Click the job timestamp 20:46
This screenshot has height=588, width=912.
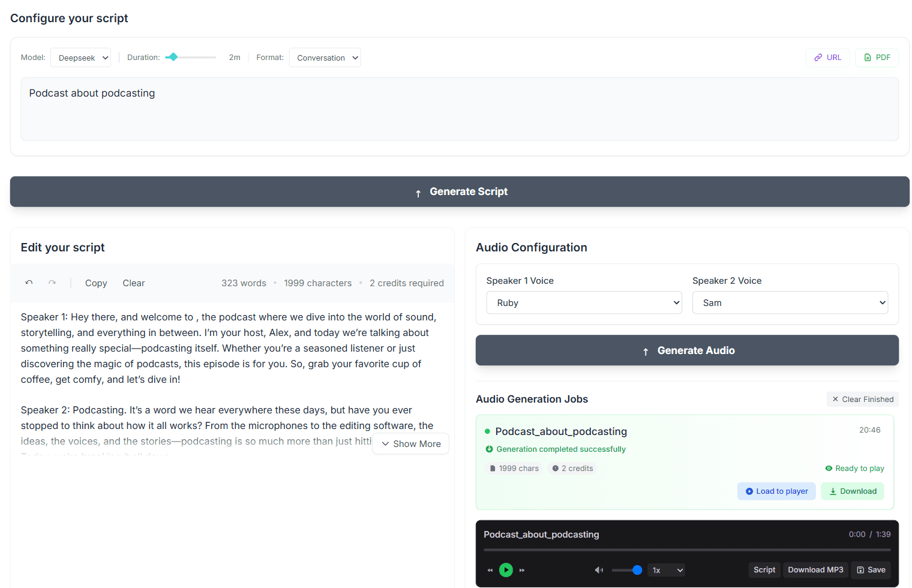coord(870,430)
